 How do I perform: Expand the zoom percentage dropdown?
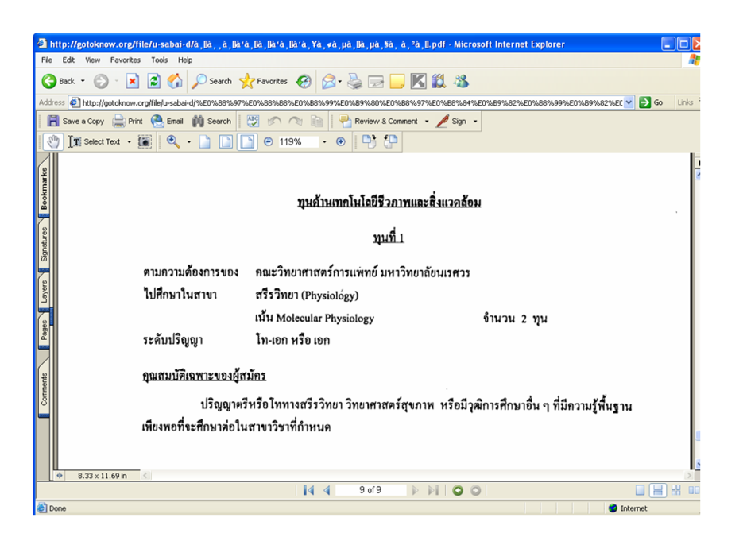coord(324,142)
